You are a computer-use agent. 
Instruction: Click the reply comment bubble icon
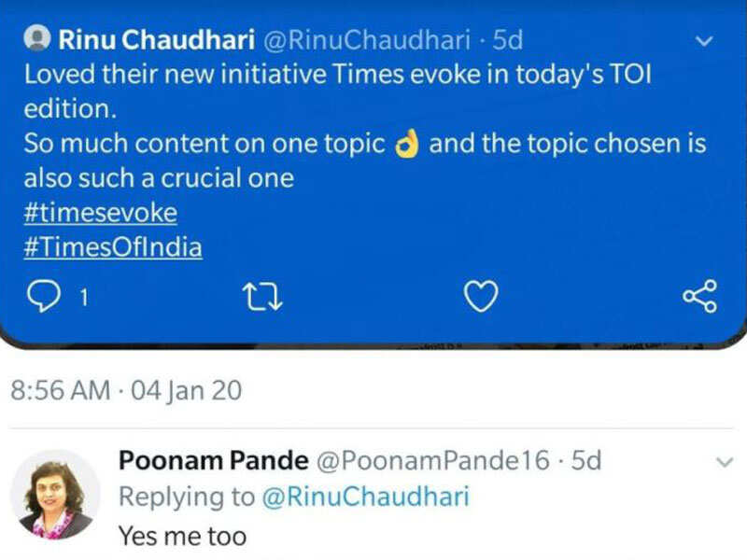click(41, 298)
